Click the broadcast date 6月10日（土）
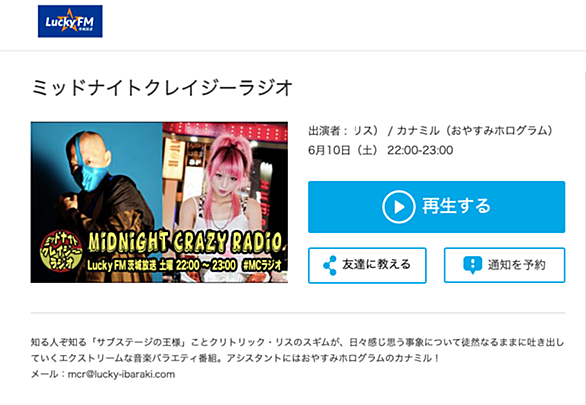The image size is (586, 405). (x=343, y=150)
